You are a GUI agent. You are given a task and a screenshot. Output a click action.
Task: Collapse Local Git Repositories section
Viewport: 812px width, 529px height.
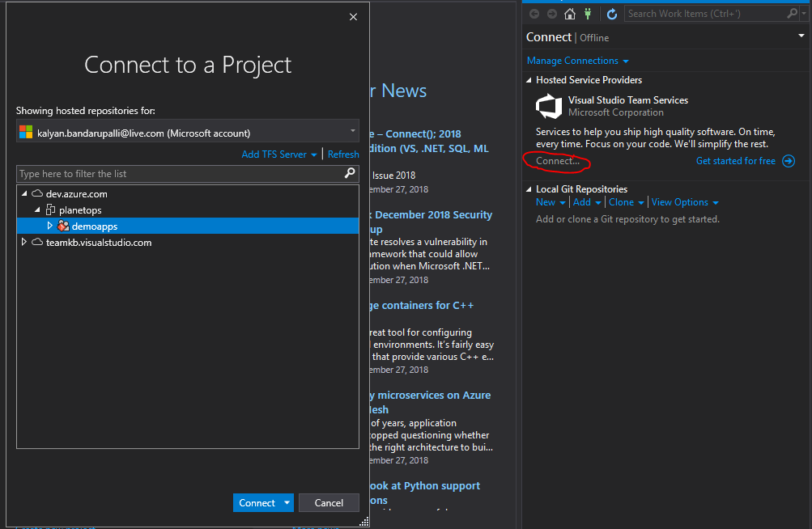529,189
